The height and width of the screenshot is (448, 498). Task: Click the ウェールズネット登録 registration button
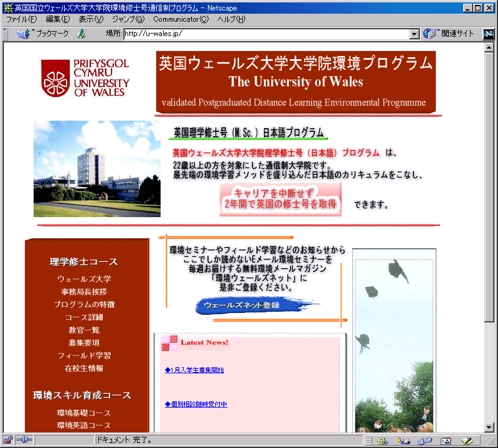(257, 306)
